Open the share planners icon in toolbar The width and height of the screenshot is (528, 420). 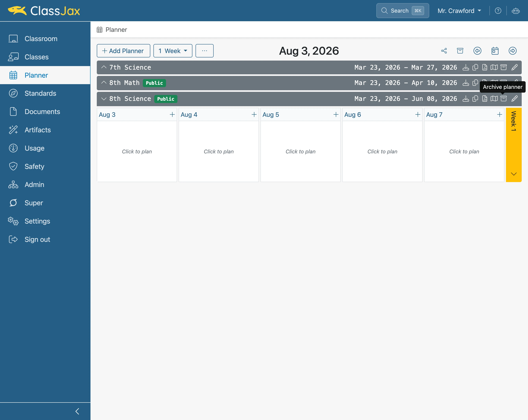point(444,51)
